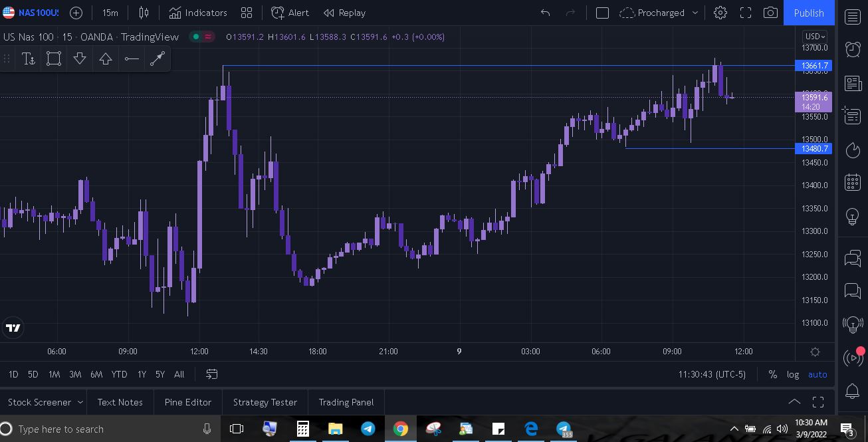Set the 3M date range

point(75,374)
